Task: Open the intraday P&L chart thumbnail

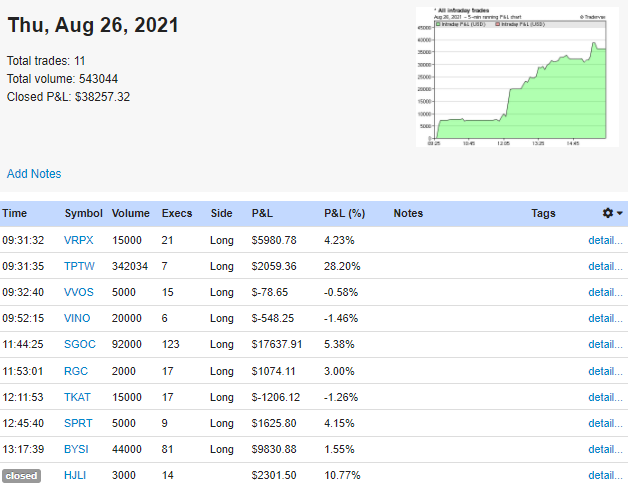Action: click(517, 77)
